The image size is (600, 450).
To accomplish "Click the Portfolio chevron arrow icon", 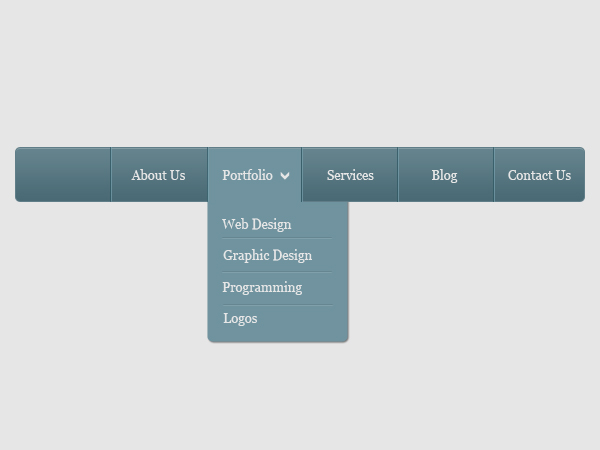I will click(285, 176).
